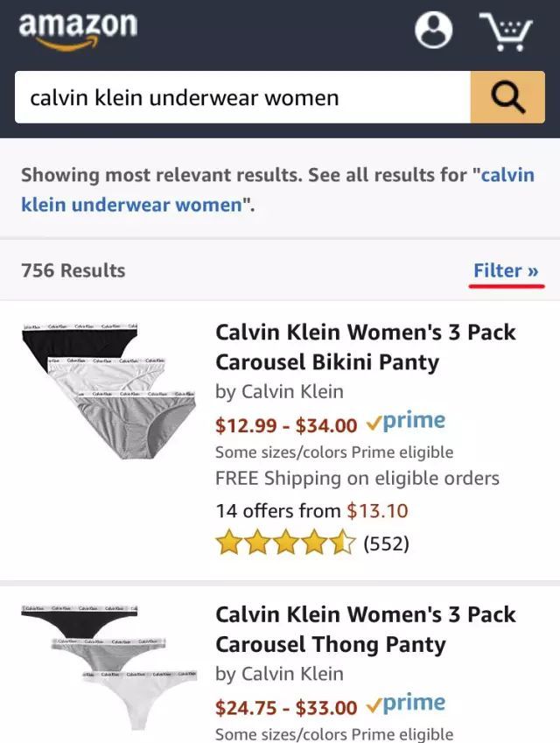Click by Calvin Klein under Bikini Panty
Image resolution: width=560 pixels, height=743 pixels.
(279, 392)
